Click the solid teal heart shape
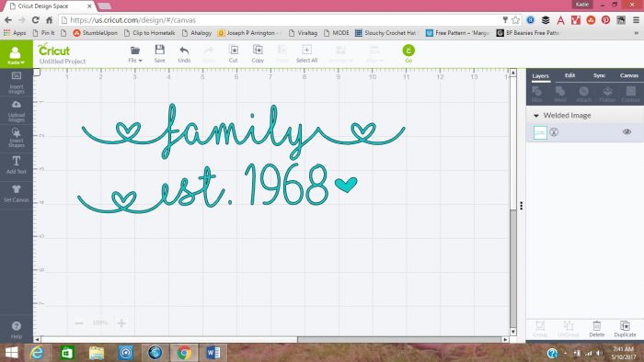644x362 pixels. 346,185
